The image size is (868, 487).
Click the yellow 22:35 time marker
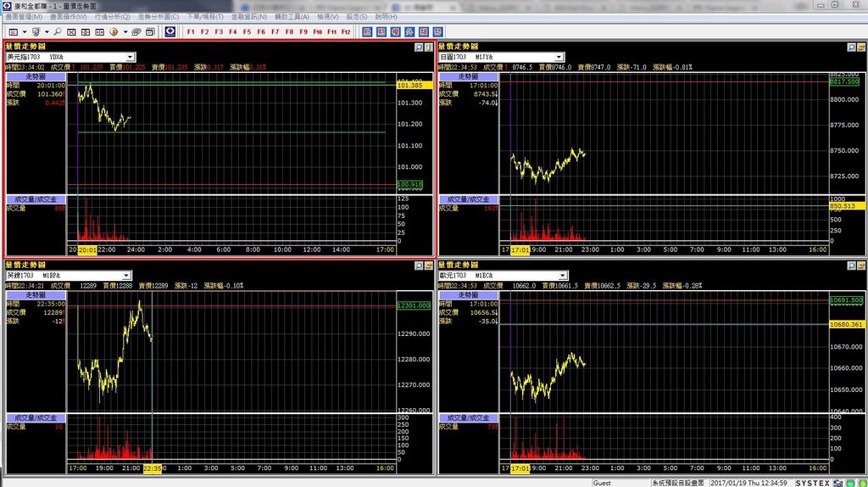pyautogui.click(x=153, y=468)
